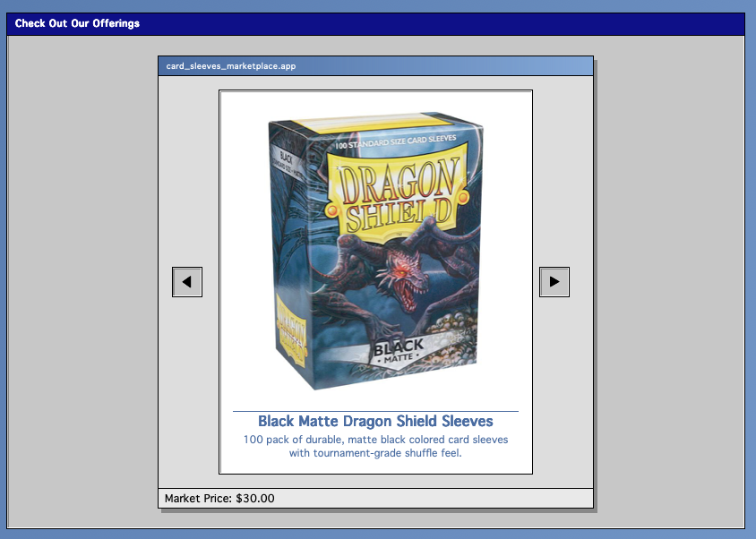This screenshot has height=539, width=756.
Task: Open the Dragon Shield sleeves product image
Action: point(375,252)
